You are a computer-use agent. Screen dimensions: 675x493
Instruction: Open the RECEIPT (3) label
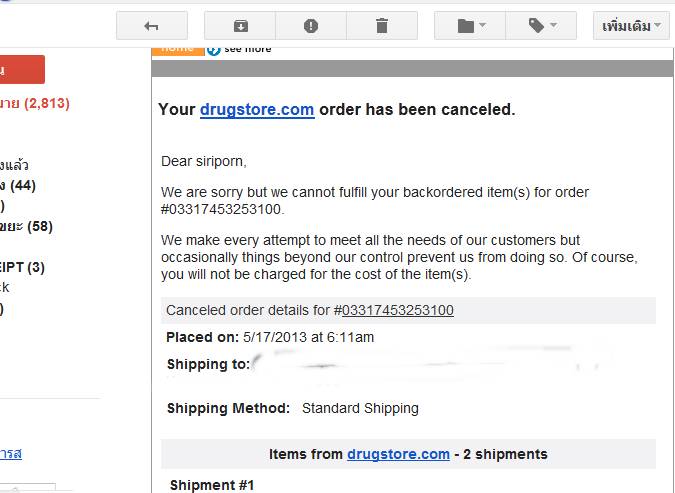22,267
